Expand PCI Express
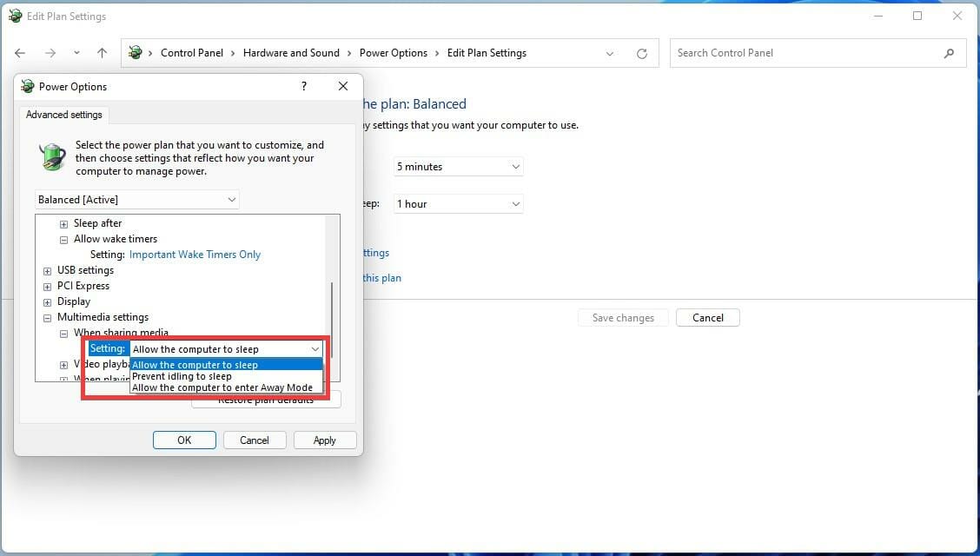This screenshot has width=980, height=556. [x=47, y=286]
